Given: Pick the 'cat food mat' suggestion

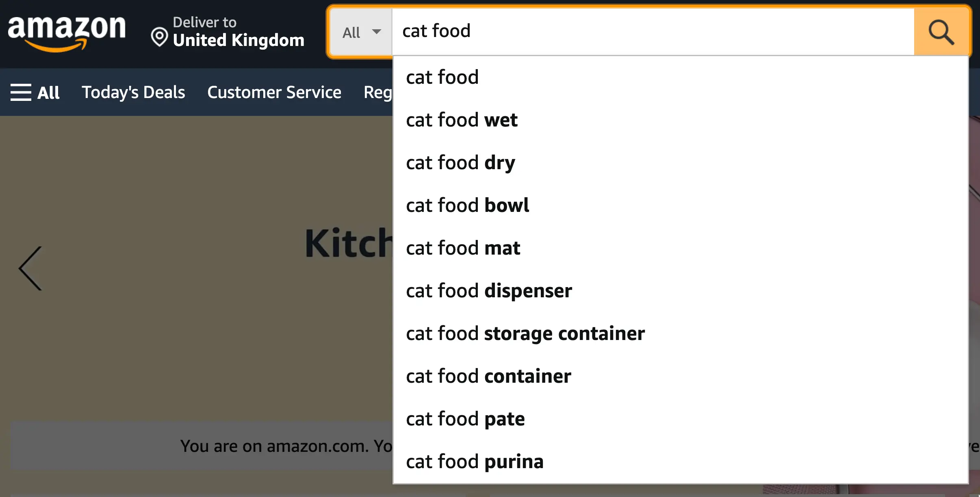Looking at the screenshot, I should (x=463, y=248).
